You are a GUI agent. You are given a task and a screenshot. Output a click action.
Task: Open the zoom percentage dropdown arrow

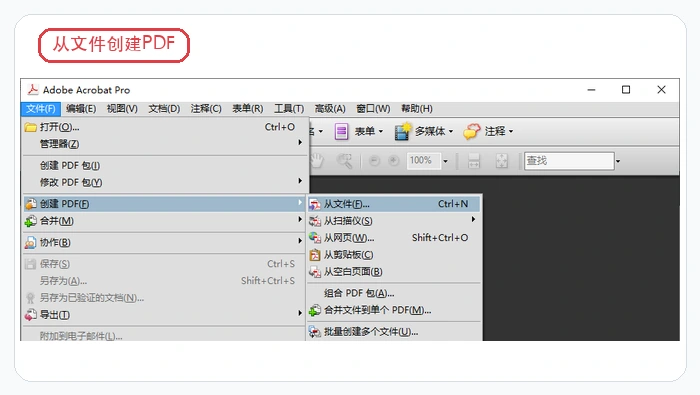[x=445, y=161]
